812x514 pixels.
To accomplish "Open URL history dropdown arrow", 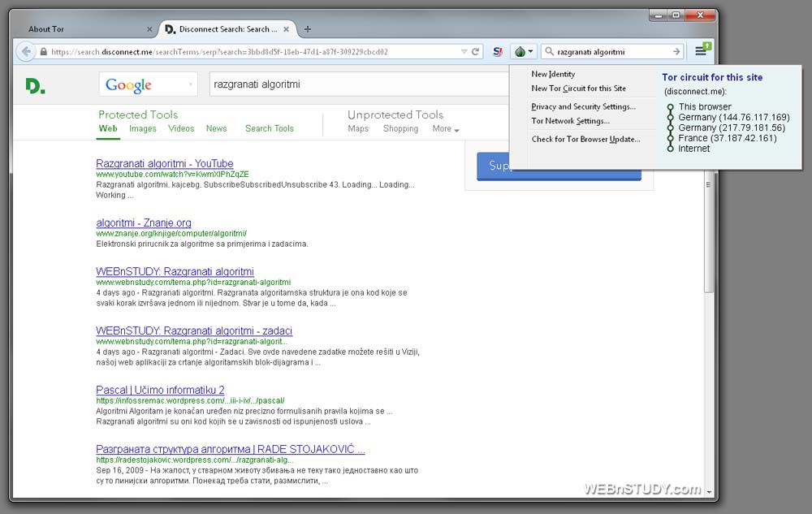I will (464, 52).
